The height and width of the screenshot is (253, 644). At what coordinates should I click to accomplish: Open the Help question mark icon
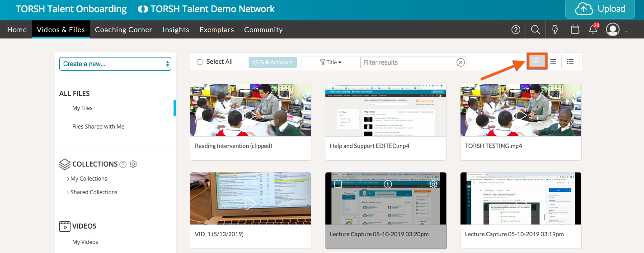click(516, 30)
